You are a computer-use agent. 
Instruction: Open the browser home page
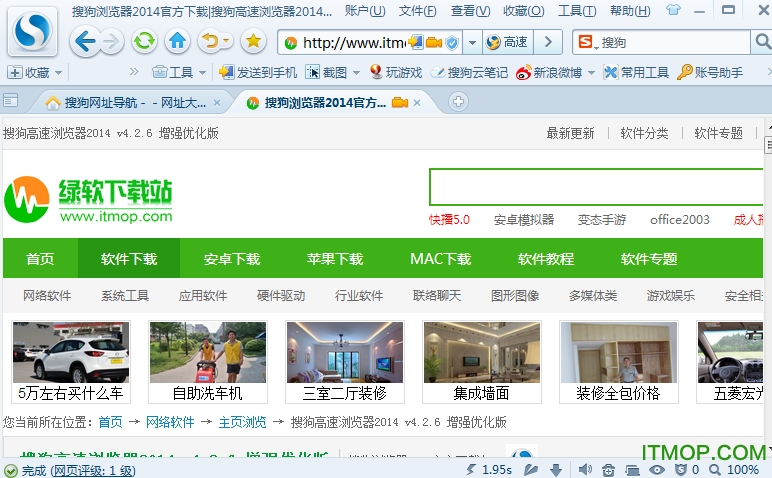tap(177, 41)
